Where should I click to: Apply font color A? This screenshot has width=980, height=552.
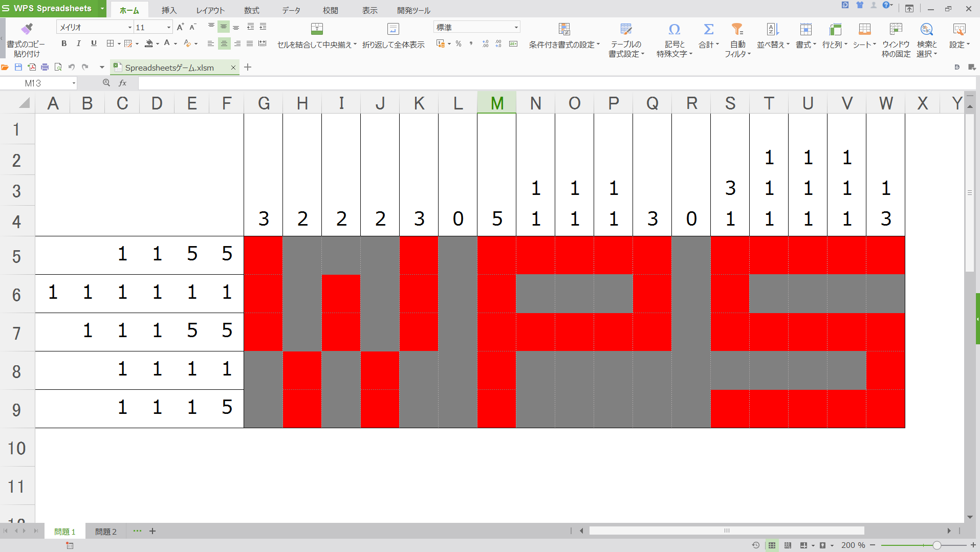(167, 43)
